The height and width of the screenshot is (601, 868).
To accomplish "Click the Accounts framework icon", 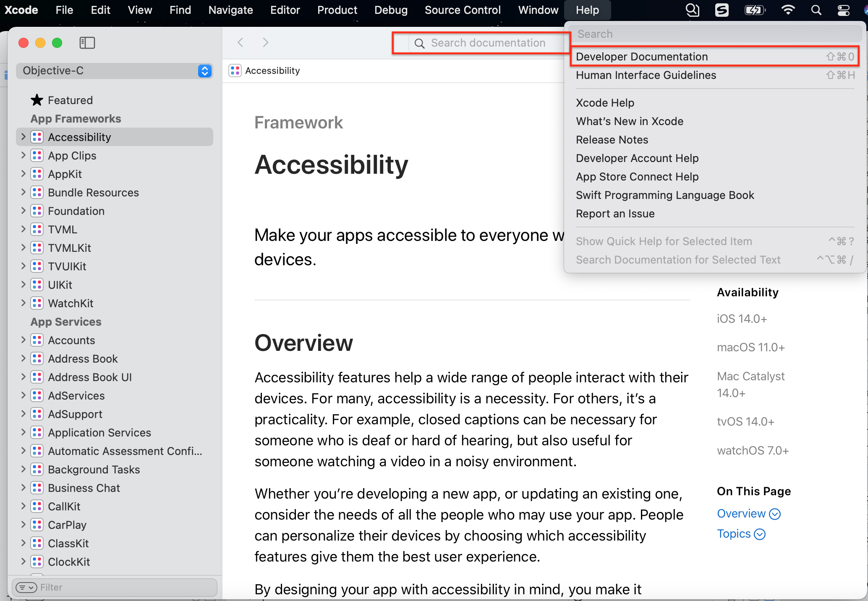I will [x=37, y=340].
